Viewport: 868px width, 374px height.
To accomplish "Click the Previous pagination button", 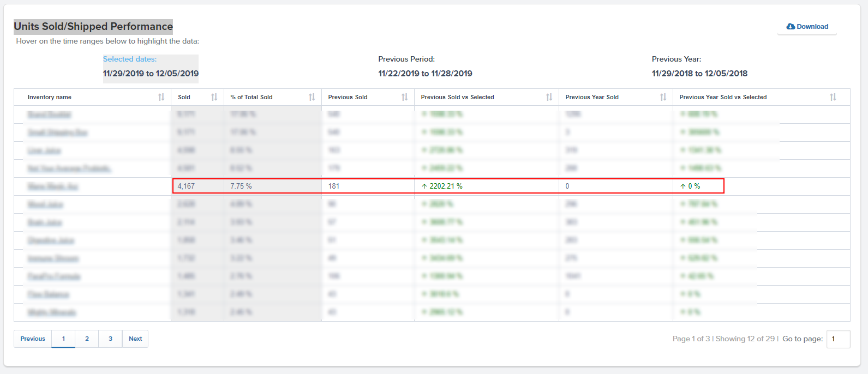I will coord(33,339).
